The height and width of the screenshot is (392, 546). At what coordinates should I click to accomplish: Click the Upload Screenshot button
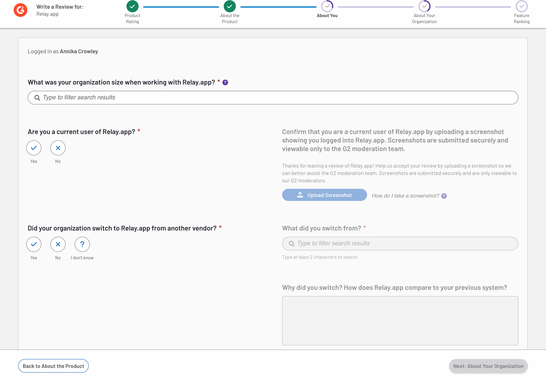324,195
